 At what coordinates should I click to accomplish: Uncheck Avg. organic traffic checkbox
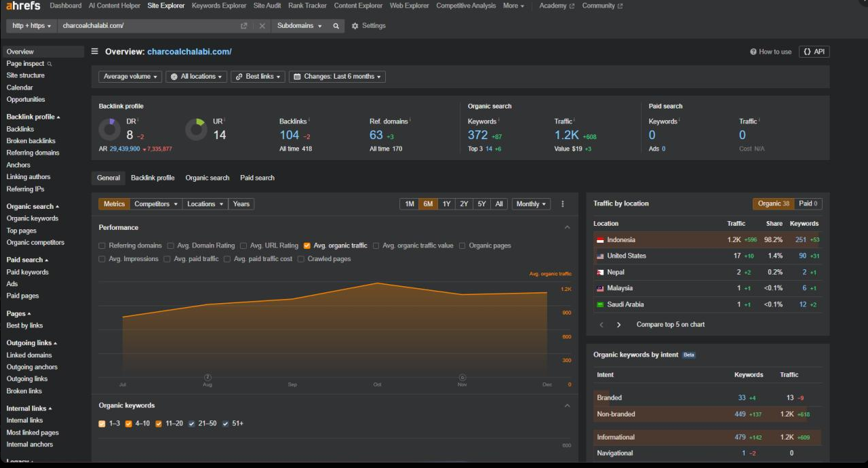coord(307,246)
